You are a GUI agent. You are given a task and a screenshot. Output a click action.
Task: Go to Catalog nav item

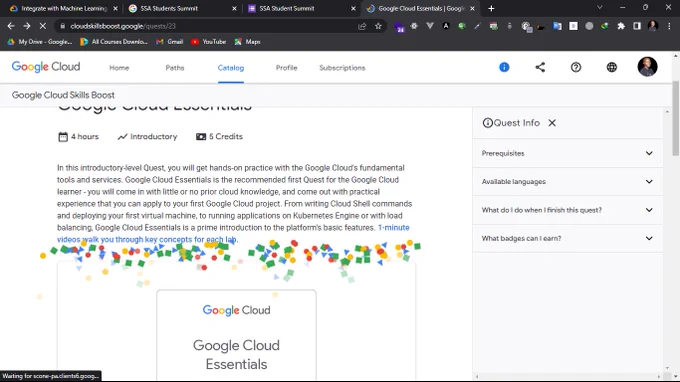pos(231,68)
